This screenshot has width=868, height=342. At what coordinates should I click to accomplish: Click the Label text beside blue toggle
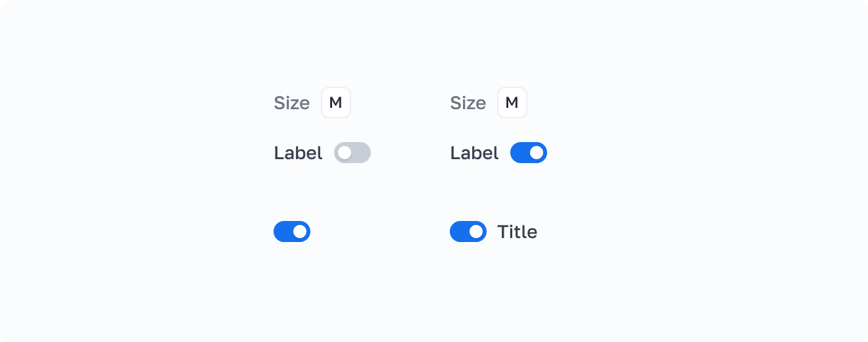click(474, 153)
